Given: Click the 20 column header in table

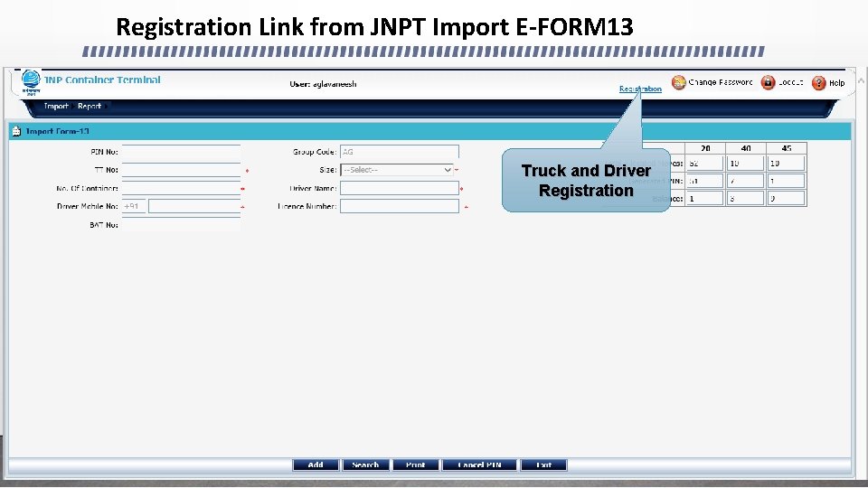Looking at the screenshot, I should [705, 148].
